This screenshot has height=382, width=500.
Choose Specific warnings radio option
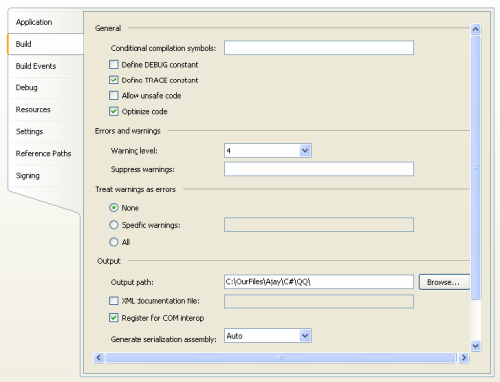[x=114, y=225]
